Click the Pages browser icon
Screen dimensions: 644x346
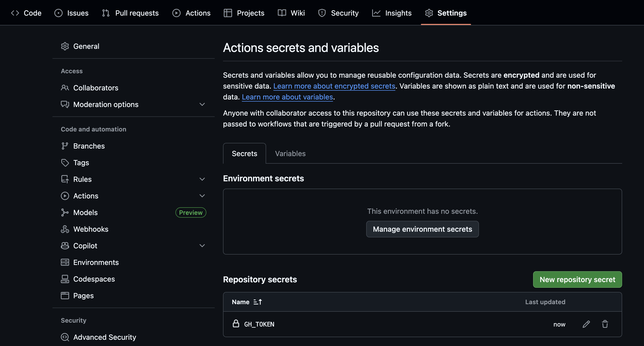65,296
